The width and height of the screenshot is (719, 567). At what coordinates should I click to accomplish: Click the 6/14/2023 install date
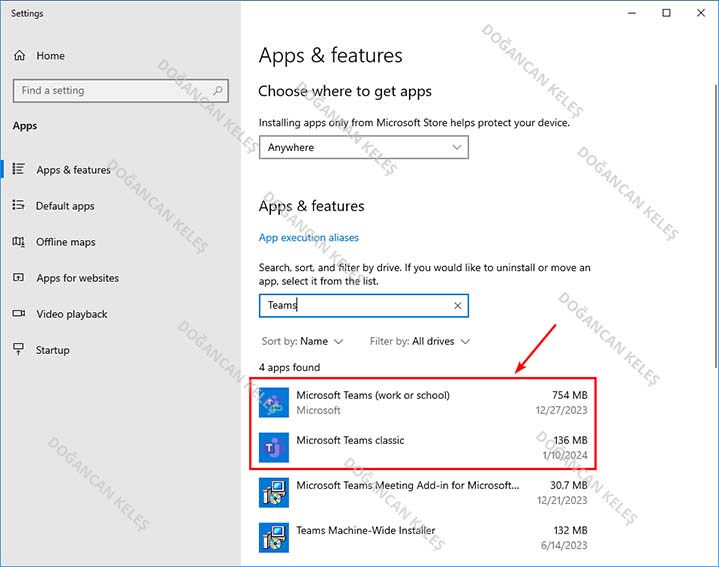pyautogui.click(x=564, y=545)
